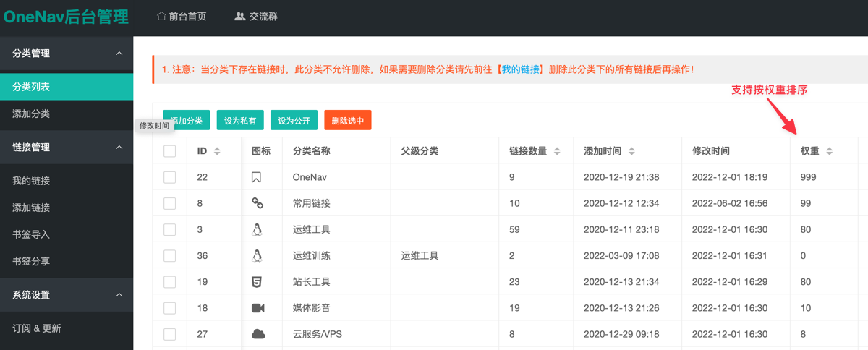This screenshot has width=868, height=350.
Task: Sort the table by ID column arrows
Action: [217, 151]
